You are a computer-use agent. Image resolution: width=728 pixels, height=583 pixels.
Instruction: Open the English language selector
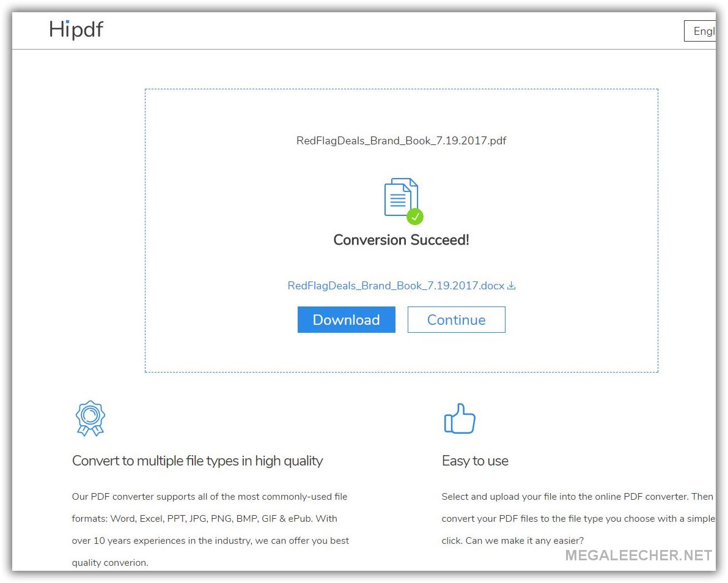coord(700,31)
